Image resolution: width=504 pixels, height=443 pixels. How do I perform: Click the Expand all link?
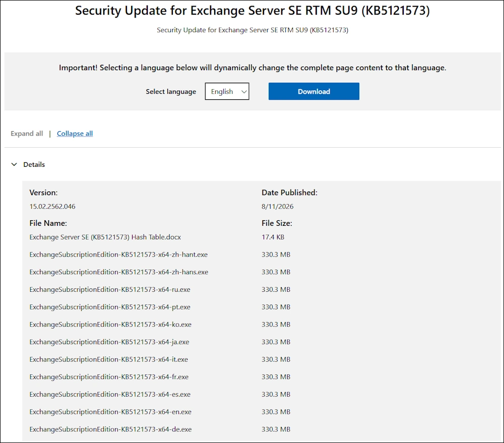coord(27,134)
